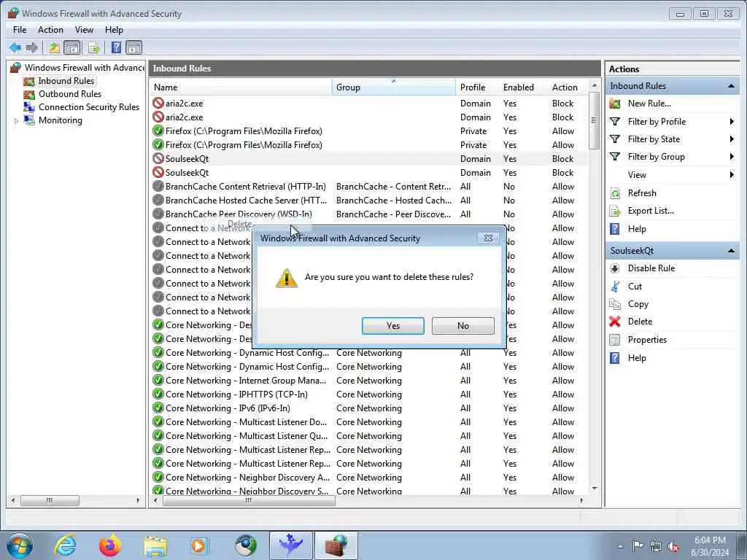Open Internet Explorer from the taskbar
This screenshot has height=560, width=747.
tap(65, 545)
